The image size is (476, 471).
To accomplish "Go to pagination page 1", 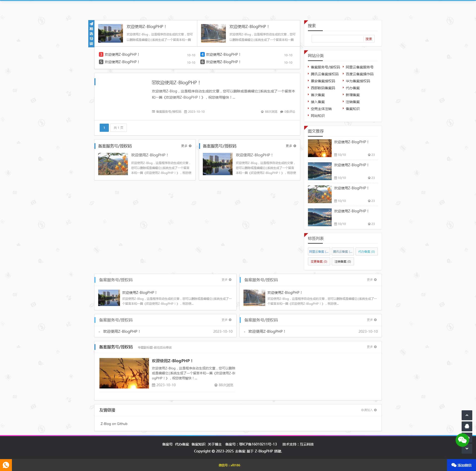I will point(104,128).
